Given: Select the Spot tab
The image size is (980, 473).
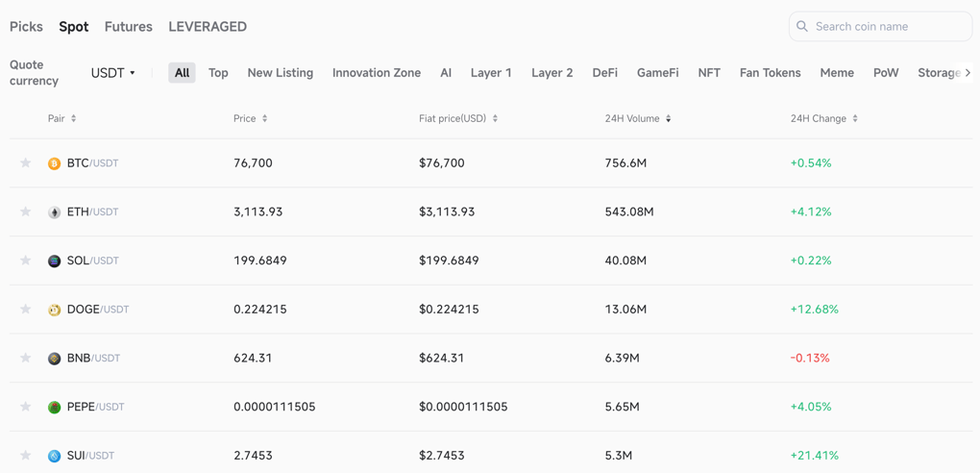Looking at the screenshot, I should (74, 26).
